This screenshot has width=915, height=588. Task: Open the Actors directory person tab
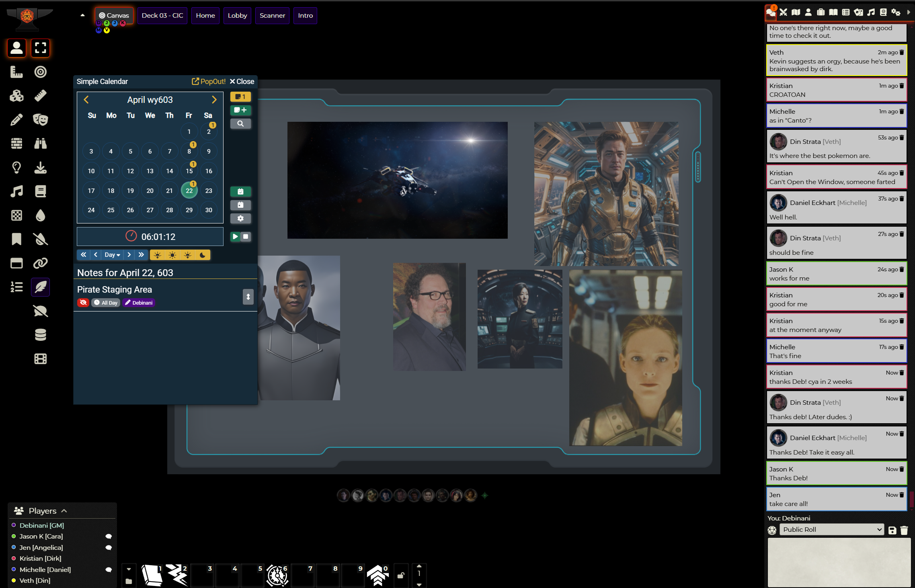[808, 12]
